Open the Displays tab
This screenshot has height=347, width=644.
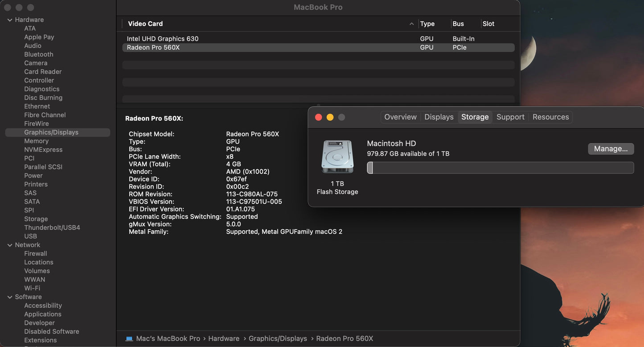[439, 117]
